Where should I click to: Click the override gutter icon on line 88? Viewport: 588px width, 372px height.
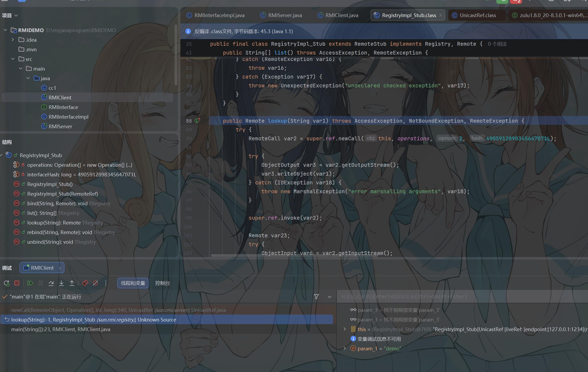tap(197, 121)
